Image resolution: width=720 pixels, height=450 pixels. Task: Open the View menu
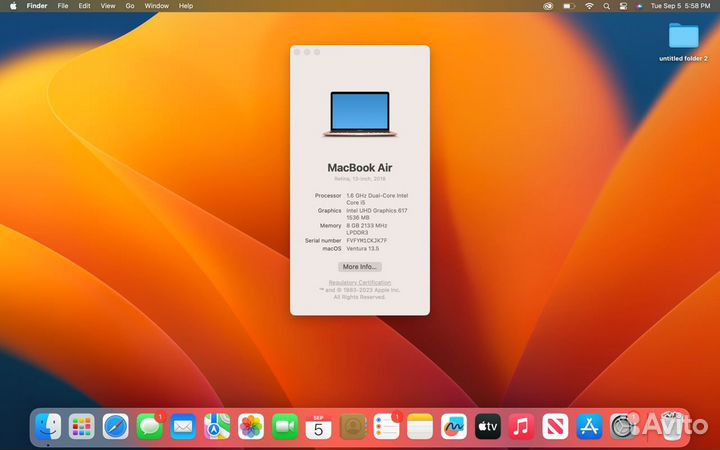pos(108,6)
